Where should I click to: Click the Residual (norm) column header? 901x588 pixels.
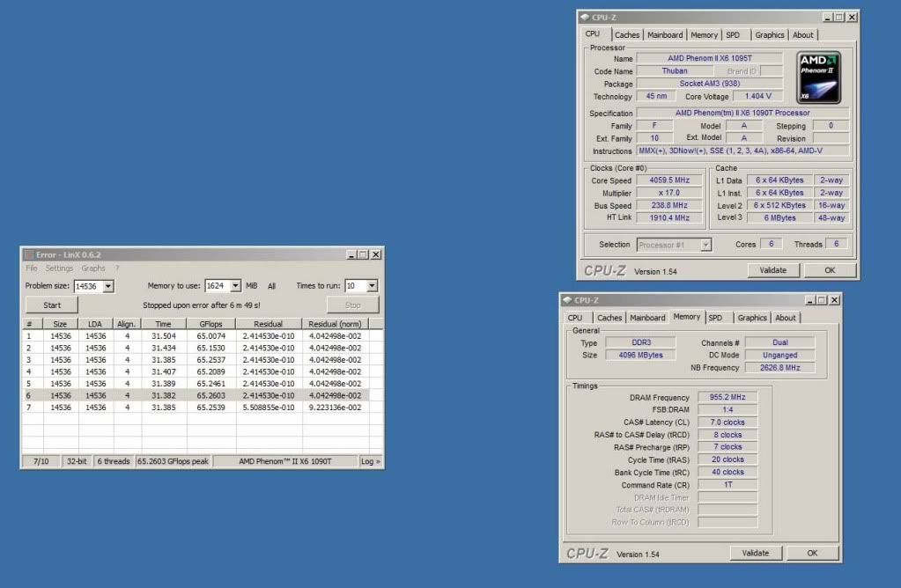point(335,324)
